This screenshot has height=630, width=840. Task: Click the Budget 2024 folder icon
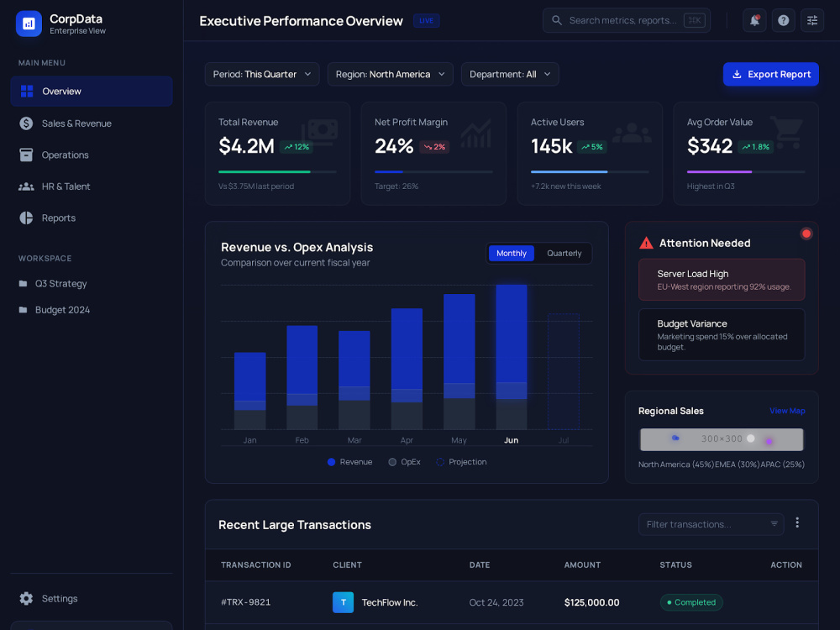tap(23, 310)
